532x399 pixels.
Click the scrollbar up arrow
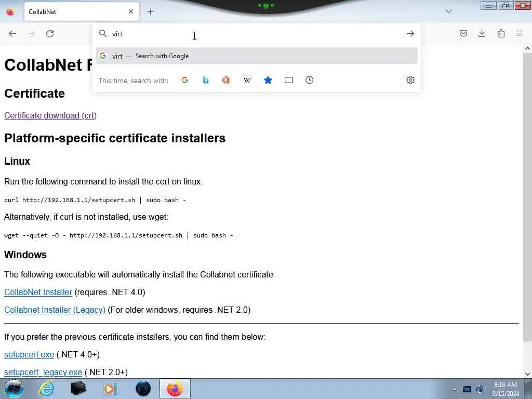[x=527, y=48]
